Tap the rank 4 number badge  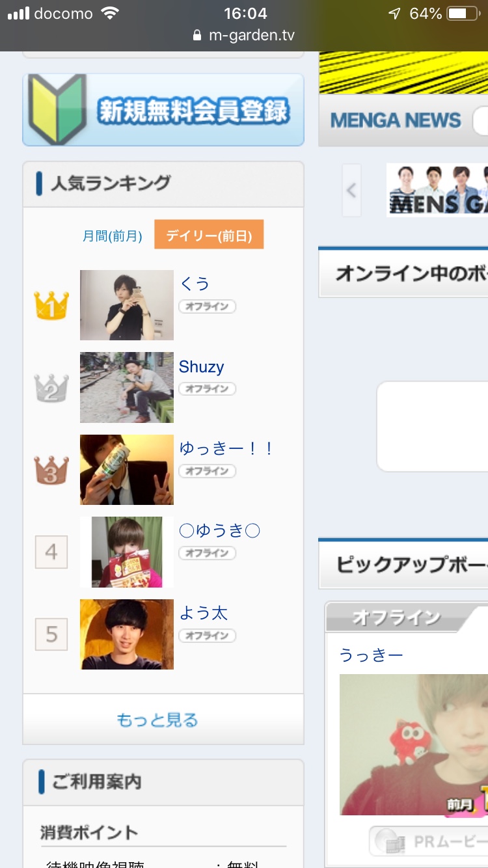pos(51,552)
